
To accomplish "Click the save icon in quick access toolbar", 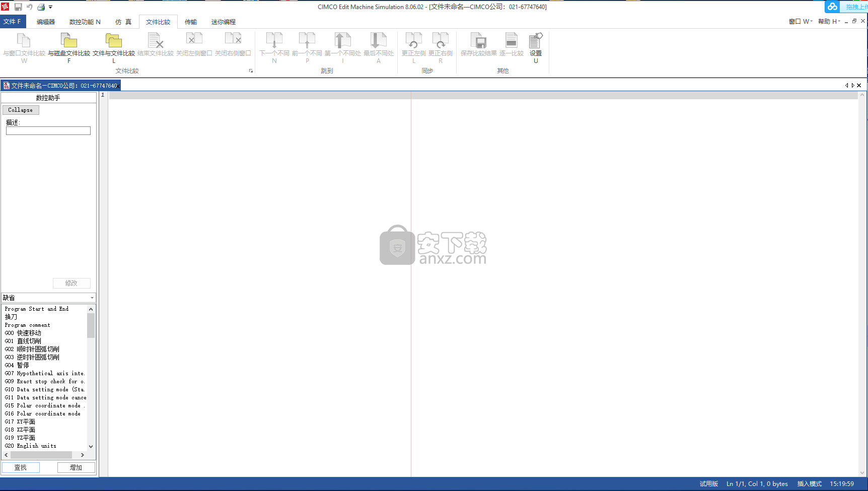I will click(x=18, y=7).
